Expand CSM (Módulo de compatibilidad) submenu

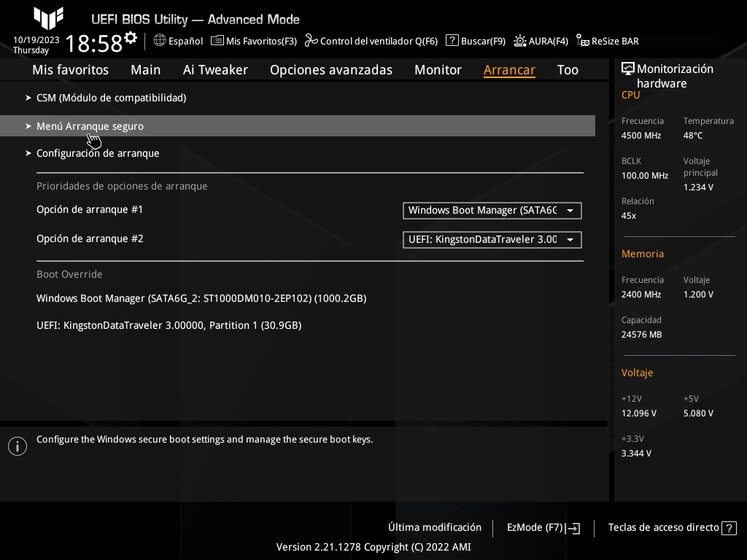pos(111,98)
